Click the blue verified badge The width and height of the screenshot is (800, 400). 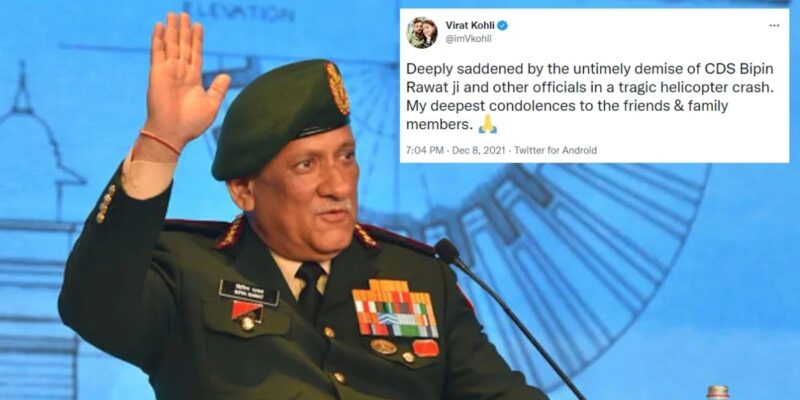(x=502, y=26)
